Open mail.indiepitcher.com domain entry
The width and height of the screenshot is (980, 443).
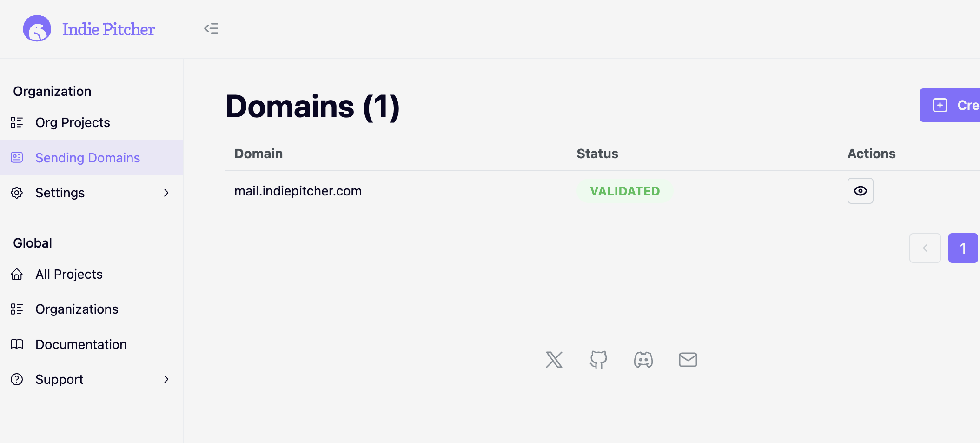[298, 191]
